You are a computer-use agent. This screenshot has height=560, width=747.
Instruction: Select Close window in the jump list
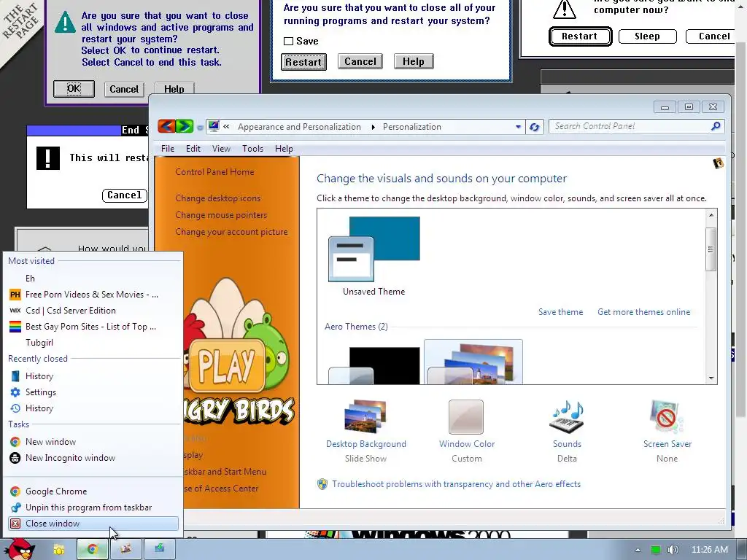click(x=93, y=524)
